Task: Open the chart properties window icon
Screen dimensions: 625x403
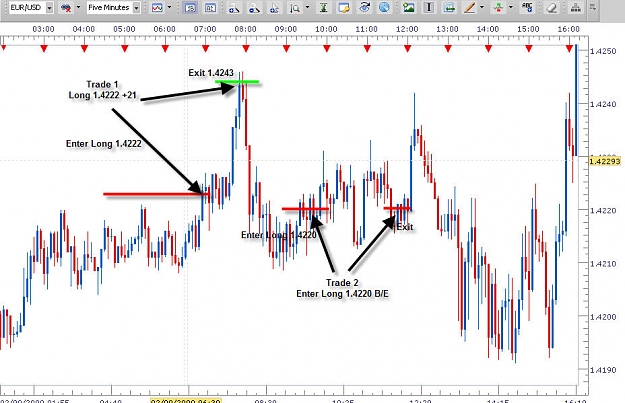Action: (x=344, y=7)
